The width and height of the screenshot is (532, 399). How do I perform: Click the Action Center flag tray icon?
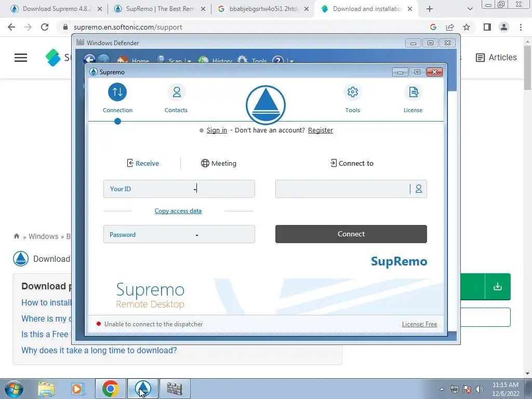(467, 389)
